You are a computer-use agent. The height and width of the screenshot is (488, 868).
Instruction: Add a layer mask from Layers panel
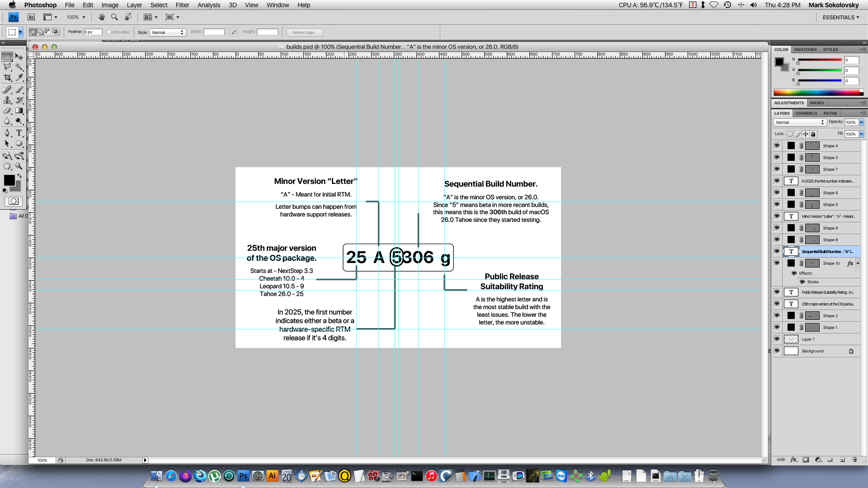pyautogui.click(x=806, y=460)
